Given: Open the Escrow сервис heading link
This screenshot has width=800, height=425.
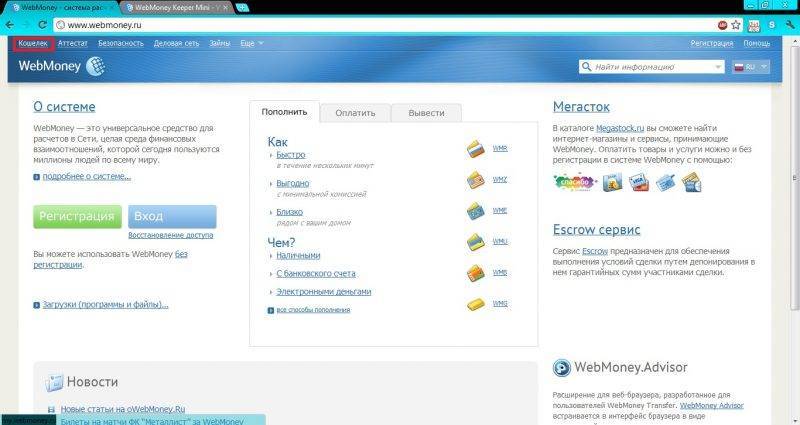Looking at the screenshot, I should [x=596, y=230].
